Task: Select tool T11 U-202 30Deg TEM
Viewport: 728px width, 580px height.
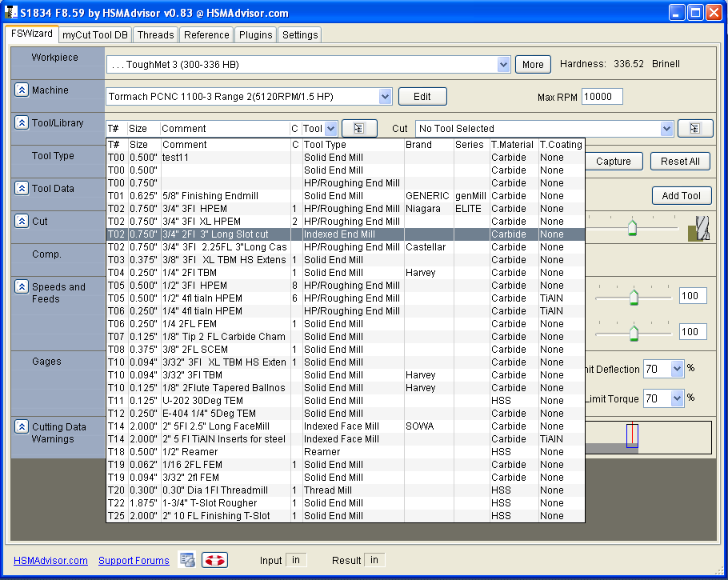Action: click(345, 401)
